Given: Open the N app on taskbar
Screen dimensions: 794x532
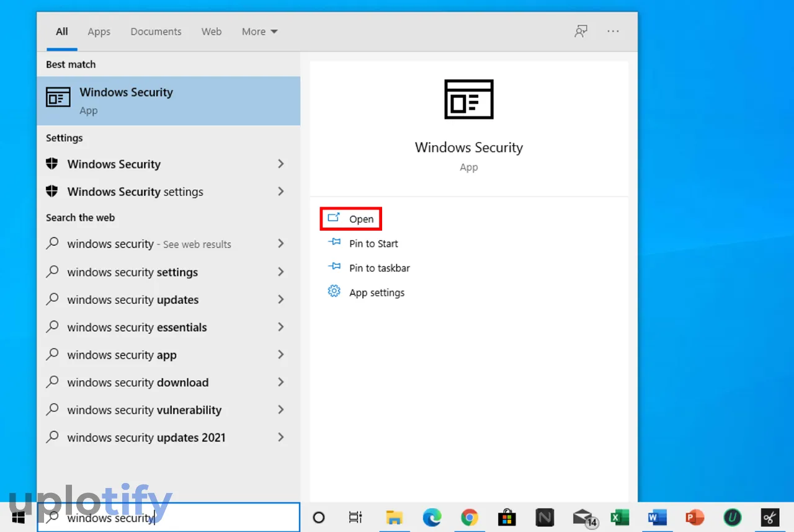Looking at the screenshot, I should pyautogui.click(x=545, y=517).
